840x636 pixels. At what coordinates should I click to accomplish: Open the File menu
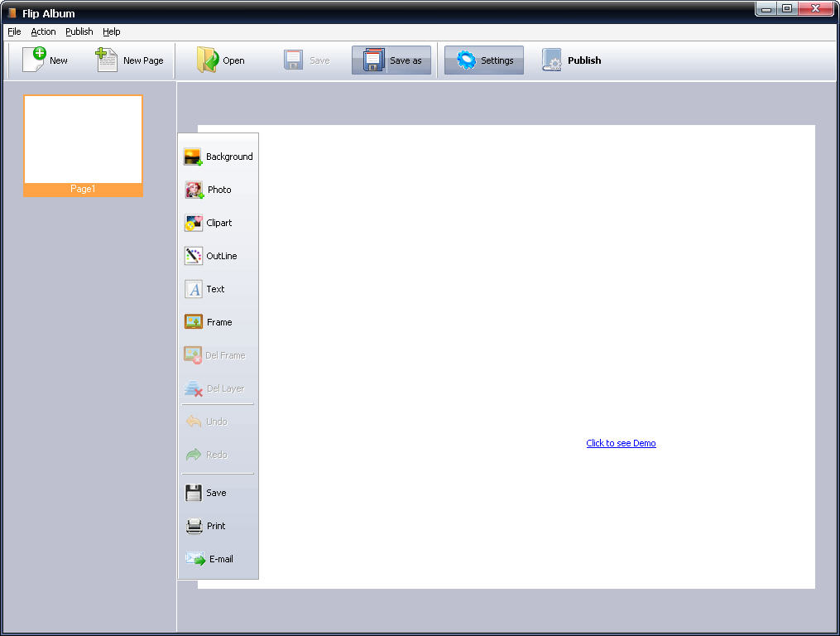click(14, 31)
